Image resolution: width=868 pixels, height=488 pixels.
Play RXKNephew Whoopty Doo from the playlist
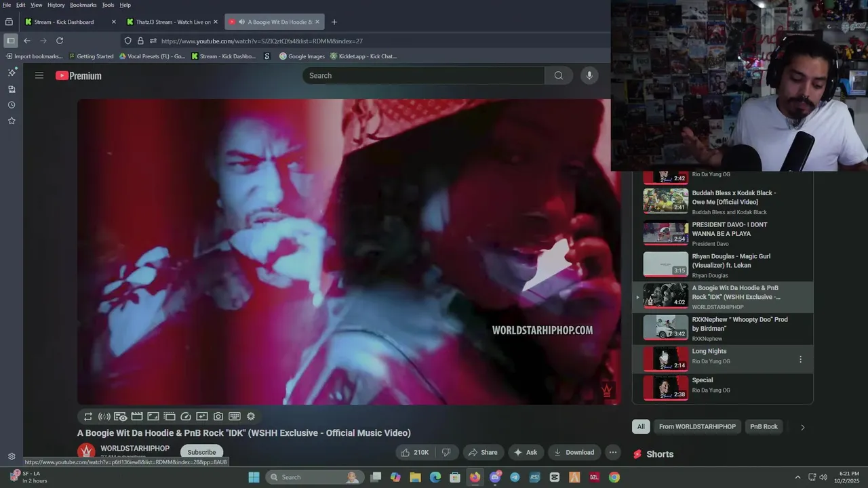click(722, 328)
